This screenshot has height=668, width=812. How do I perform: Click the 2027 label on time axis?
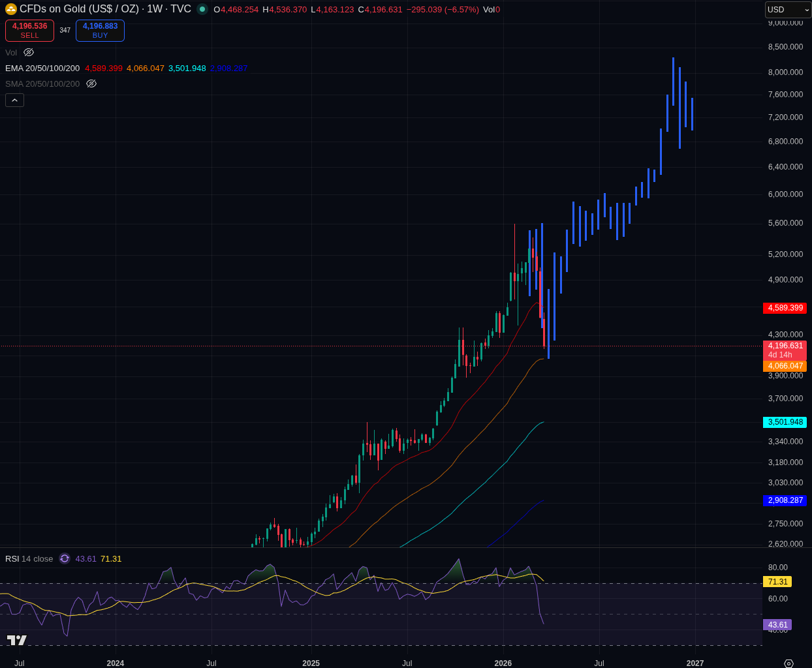click(x=695, y=663)
